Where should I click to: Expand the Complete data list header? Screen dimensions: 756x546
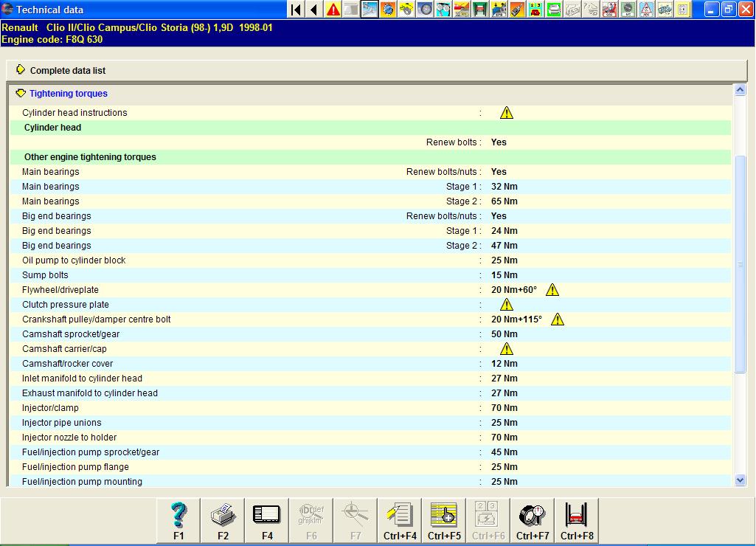click(376, 70)
